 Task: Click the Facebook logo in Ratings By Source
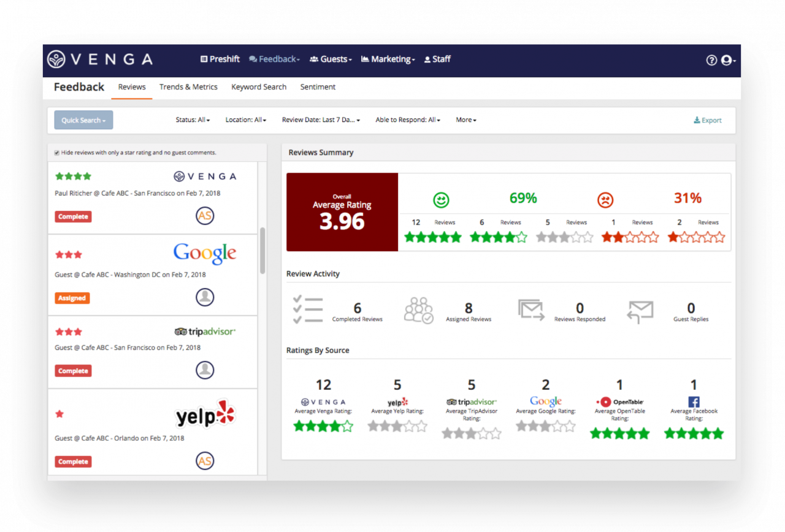tap(694, 402)
